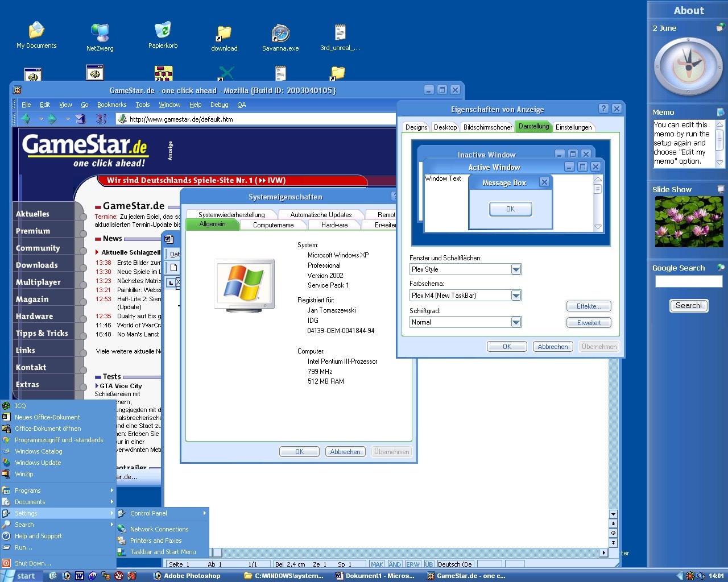The height and width of the screenshot is (582, 728).
Task: Switch to Adobe Photoshop via the taskbar
Action: click(x=188, y=575)
